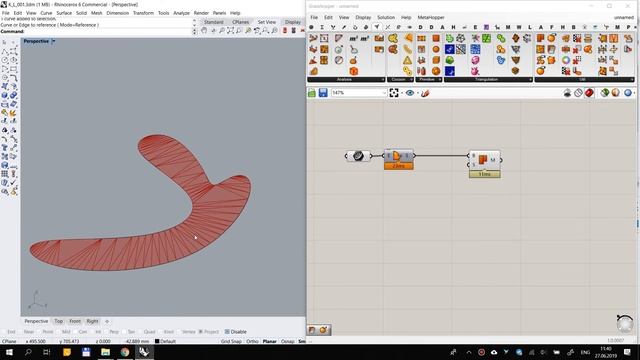Toggle Ortho mode in status bar
The image size is (640, 360).
click(x=252, y=341)
